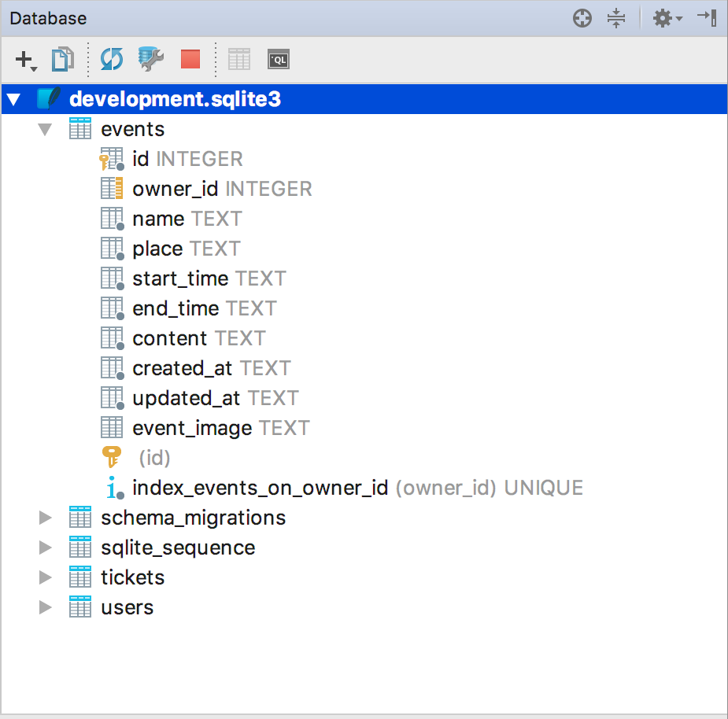
Task: Click the Scroll from Editor crosshair icon
Action: click(582, 17)
